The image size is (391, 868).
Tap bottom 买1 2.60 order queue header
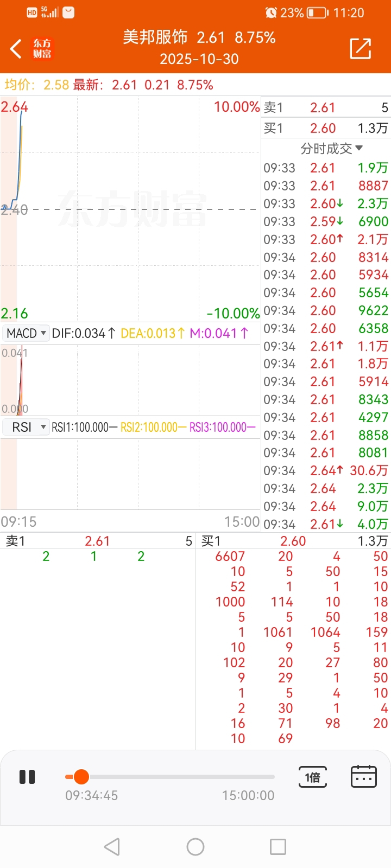[294, 541]
